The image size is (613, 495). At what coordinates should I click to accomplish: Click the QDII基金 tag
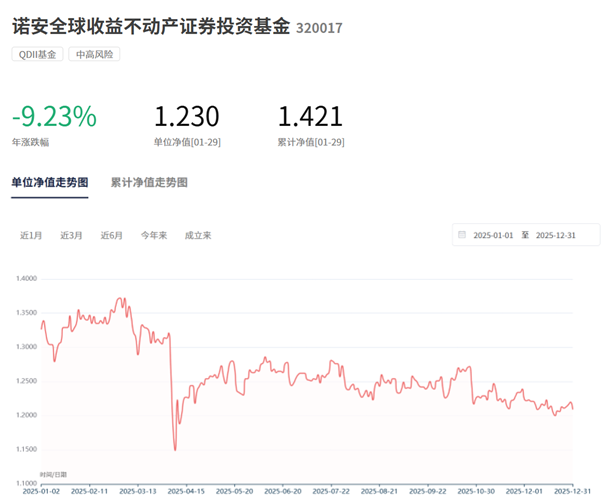pyautogui.click(x=38, y=54)
